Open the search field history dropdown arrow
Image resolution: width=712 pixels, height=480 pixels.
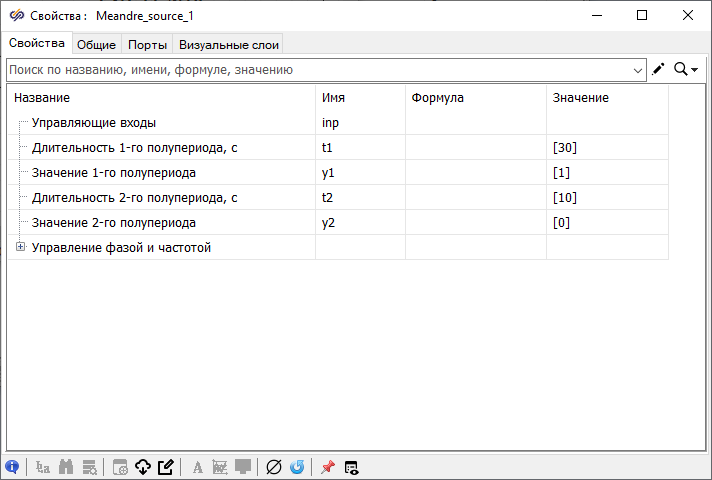639,71
